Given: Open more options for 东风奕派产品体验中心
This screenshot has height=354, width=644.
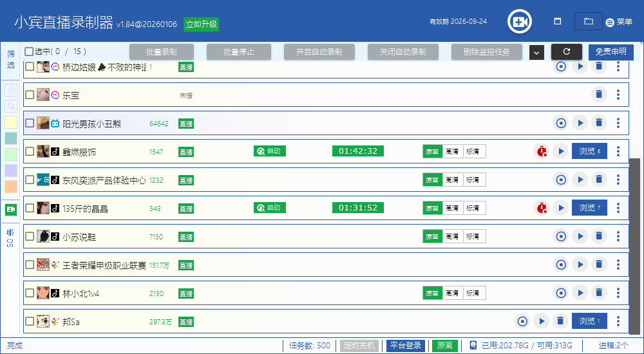Looking at the screenshot, I should point(618,180).
